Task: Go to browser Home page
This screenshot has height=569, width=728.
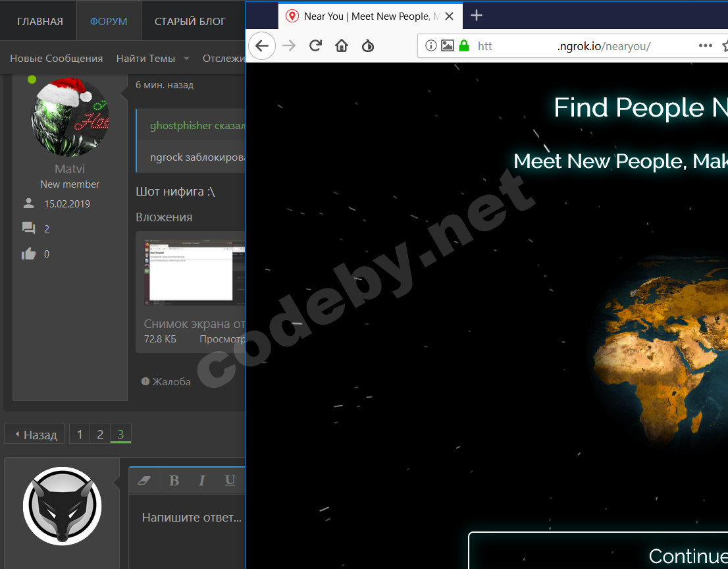Action: 342,45
